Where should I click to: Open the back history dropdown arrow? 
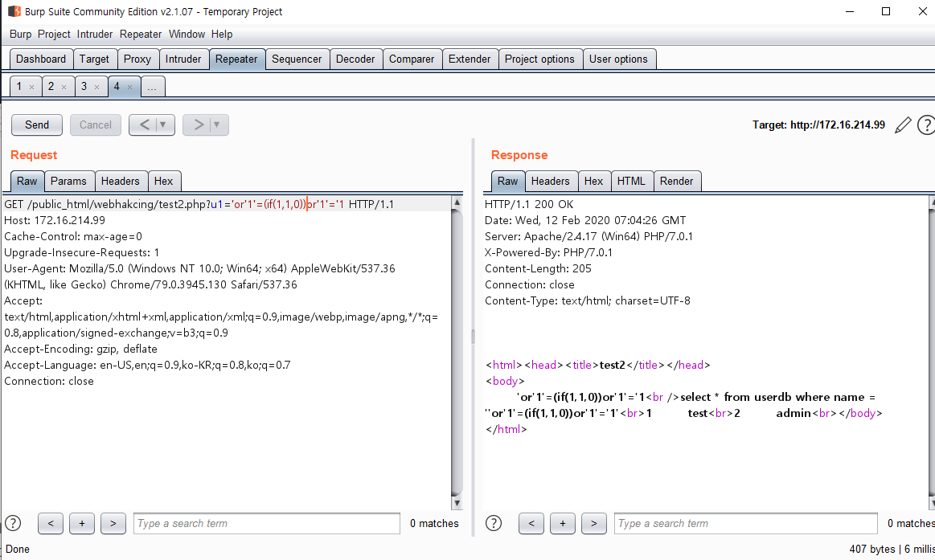click(x=162, y=125)
